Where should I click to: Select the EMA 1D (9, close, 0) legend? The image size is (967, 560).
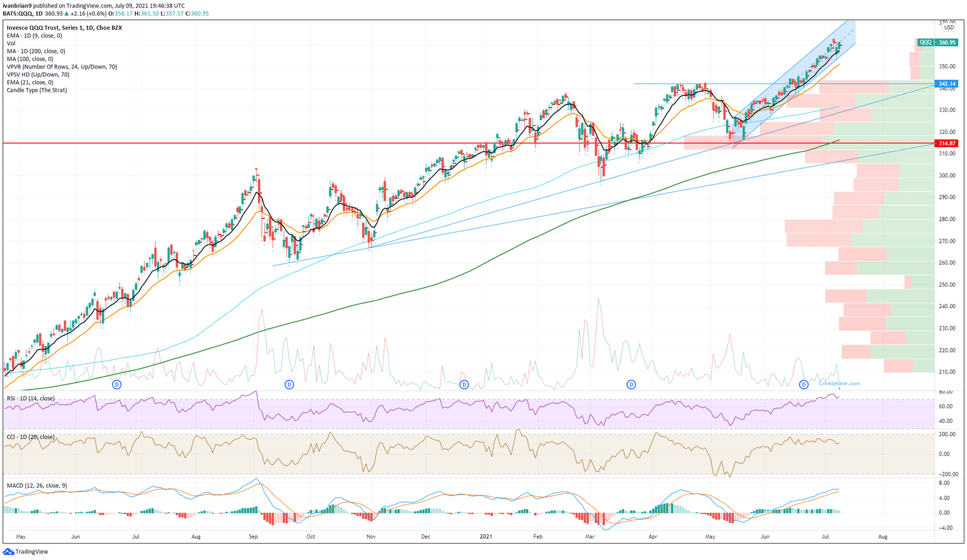35,36
